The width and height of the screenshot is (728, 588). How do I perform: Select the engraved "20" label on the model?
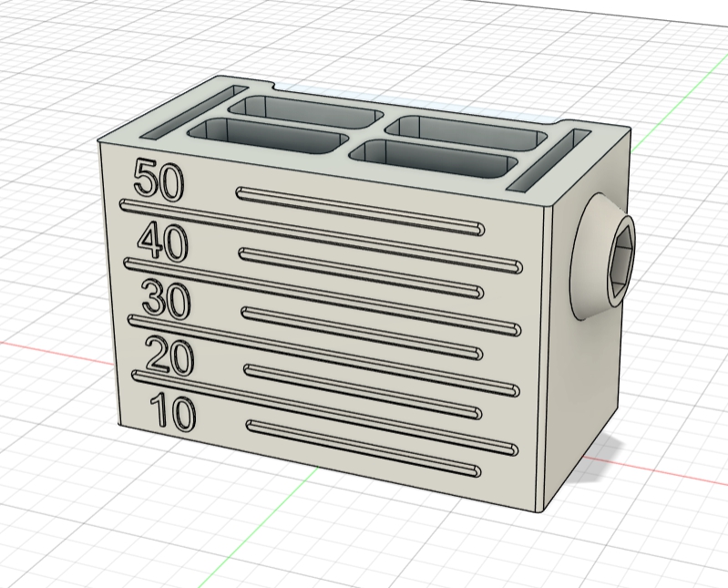tap(169, 356)
